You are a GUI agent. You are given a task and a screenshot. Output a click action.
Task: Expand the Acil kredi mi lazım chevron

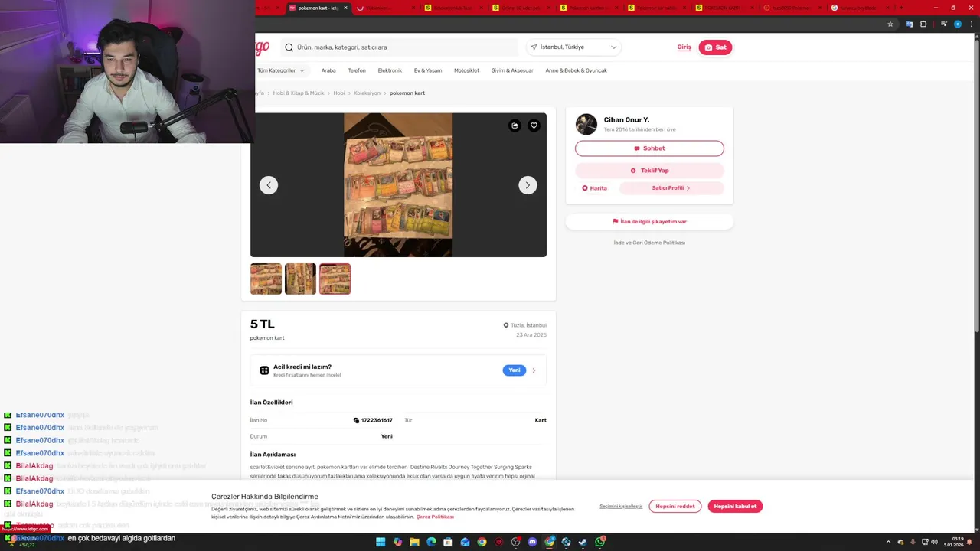pyautogui.click(x=534, y=370)
